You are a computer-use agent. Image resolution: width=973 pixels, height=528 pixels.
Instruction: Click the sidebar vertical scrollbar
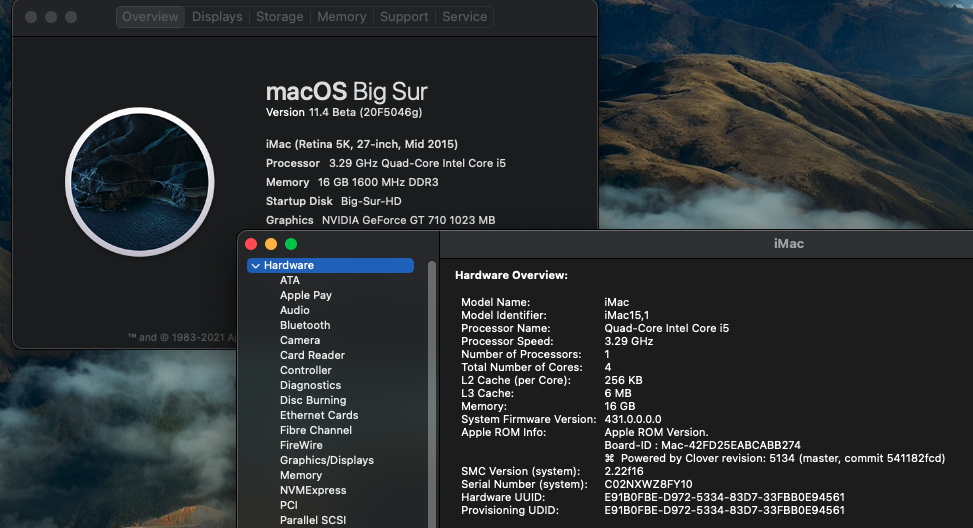pyautogui.click(x=432, y=394)
